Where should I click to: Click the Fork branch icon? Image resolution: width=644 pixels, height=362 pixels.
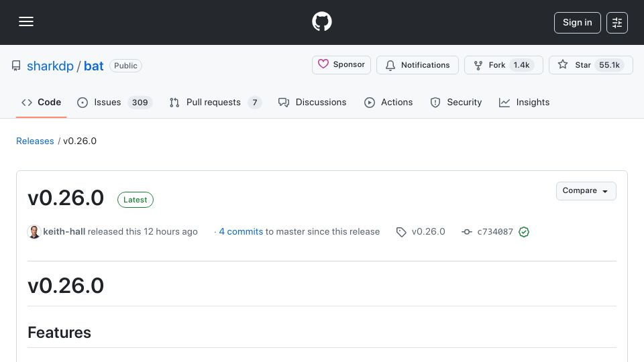(x=478, y=65)
